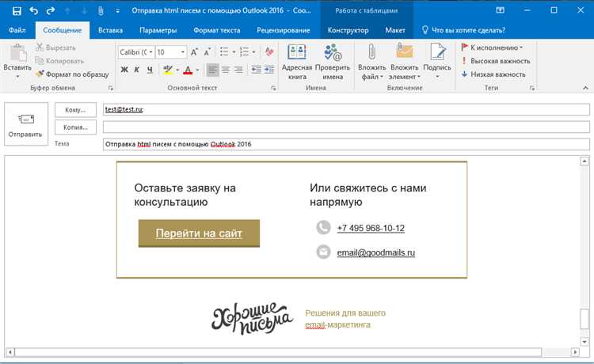594x364 pixels.
Task: Click the email@goodmails.ru link
Action: [376, 252]
